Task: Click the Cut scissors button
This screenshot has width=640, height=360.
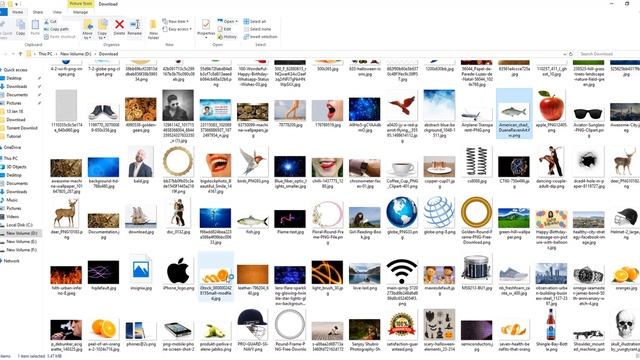Action: tap(50, 21)
